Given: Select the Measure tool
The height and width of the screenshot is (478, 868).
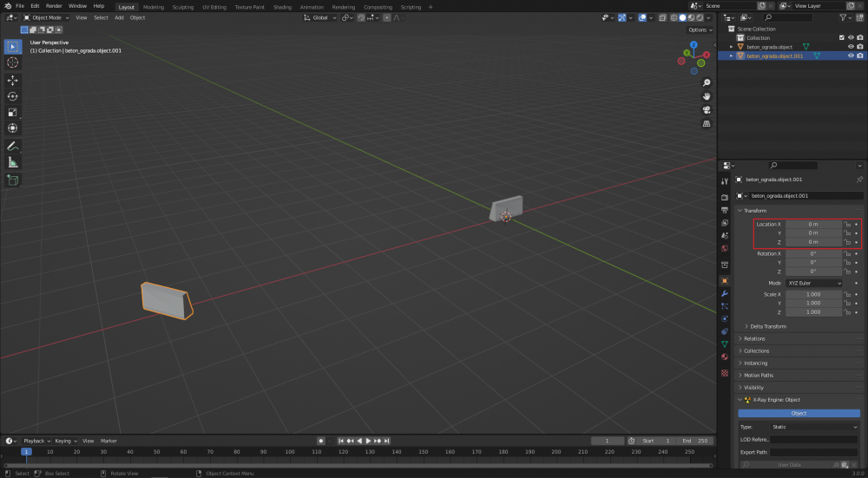Looking at the screenshot, I should tap(13, 161).
